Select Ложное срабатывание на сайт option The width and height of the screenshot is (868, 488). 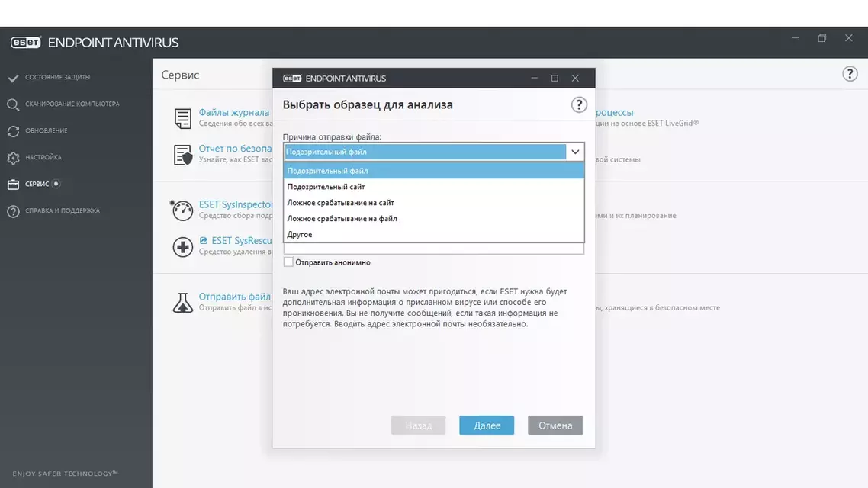pos(433,203)
